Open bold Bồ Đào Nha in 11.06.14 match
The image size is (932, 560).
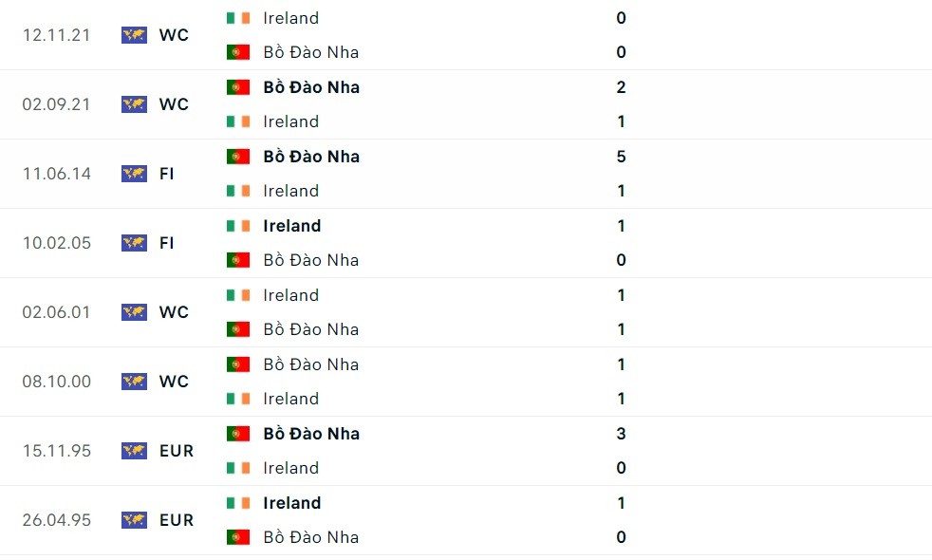[311, 157]
